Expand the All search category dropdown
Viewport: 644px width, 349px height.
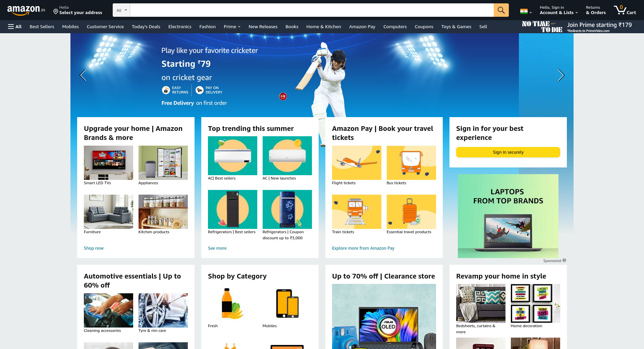(121, 10)
